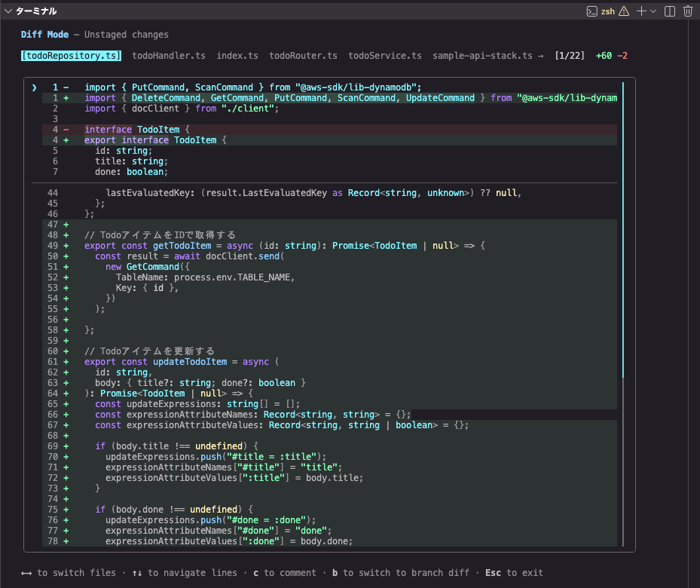Image resolution: width=700 pixels, height=588 pixels.
Task: Click the 'Diff Mode' heading label
Action: [x=44, y=35]
